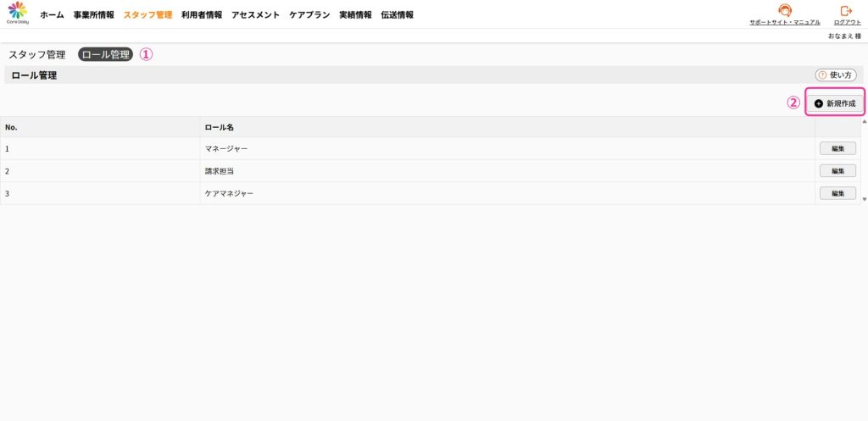Go to 伝送情報 menu

coord(398,15)
